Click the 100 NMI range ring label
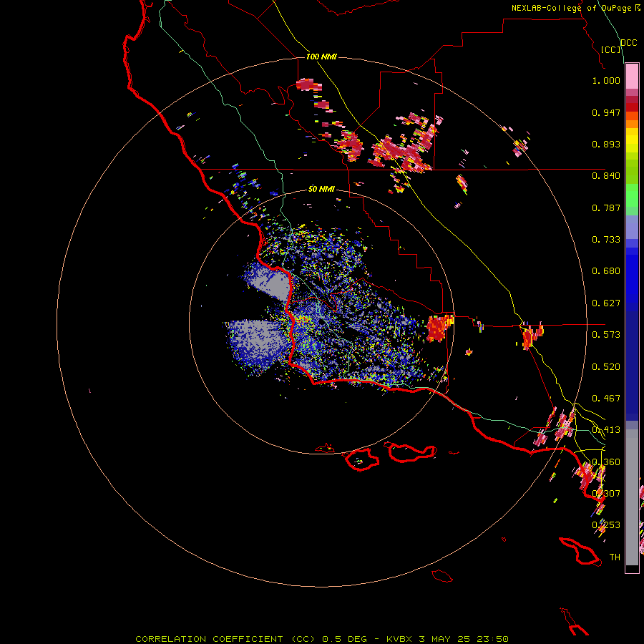This screenshot has width=644, height=644. (x=321, y=57)
